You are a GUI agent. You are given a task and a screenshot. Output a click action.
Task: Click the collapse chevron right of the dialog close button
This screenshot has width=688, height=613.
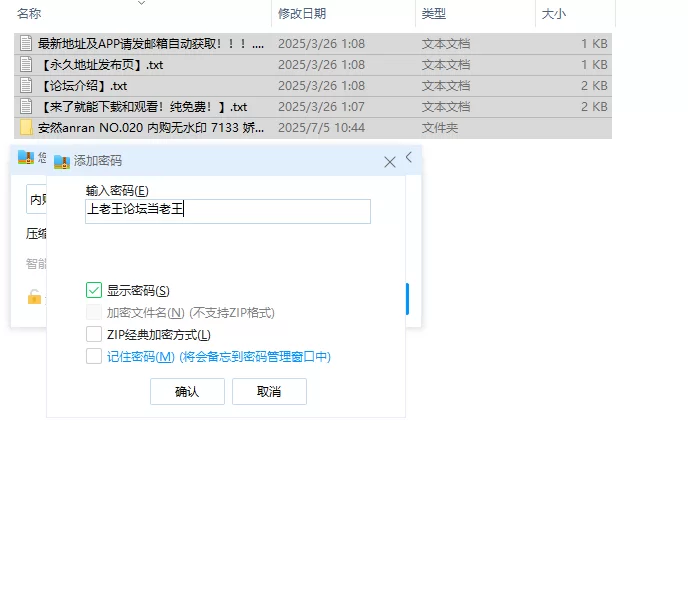(409, 157)
